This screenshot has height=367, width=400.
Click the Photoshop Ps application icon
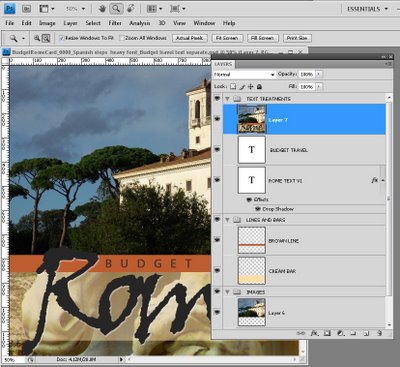point(9,9)
